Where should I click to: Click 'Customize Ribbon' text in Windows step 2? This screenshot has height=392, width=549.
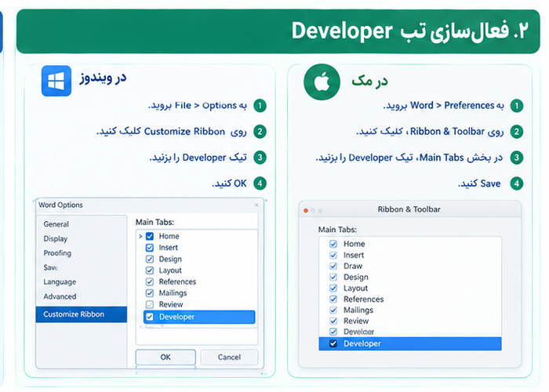[x=184, y=132]
